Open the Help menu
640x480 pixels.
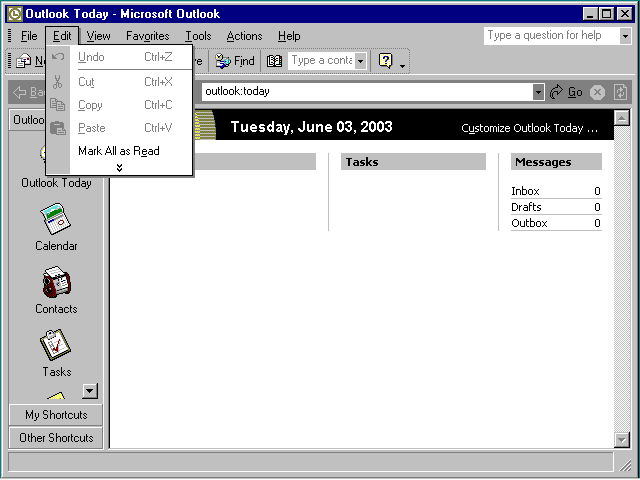[289, 36]
